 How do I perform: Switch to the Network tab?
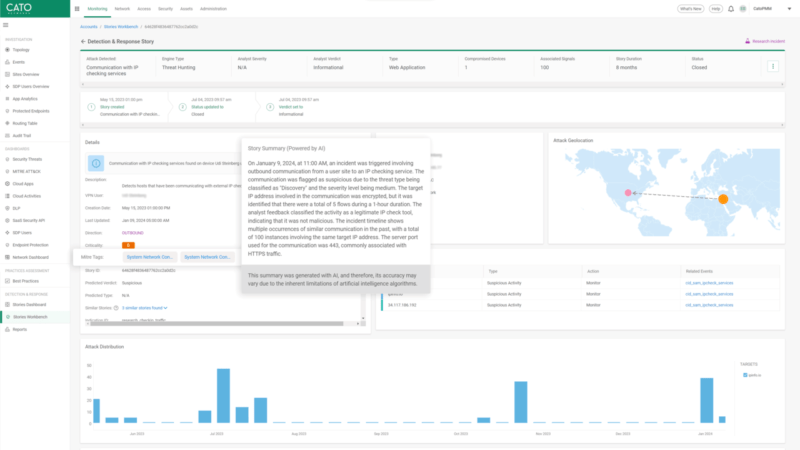[122, 8]
